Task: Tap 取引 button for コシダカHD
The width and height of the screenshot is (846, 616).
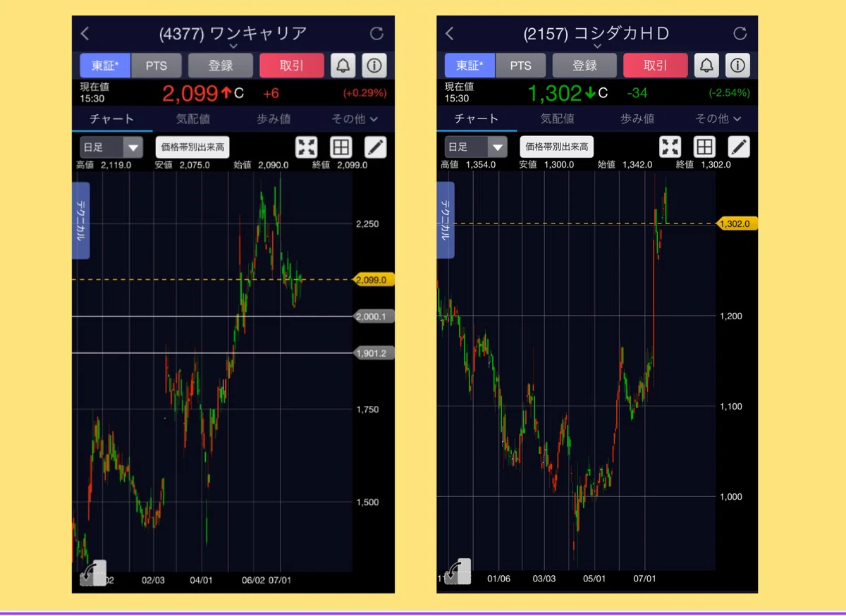Action: 656,66
